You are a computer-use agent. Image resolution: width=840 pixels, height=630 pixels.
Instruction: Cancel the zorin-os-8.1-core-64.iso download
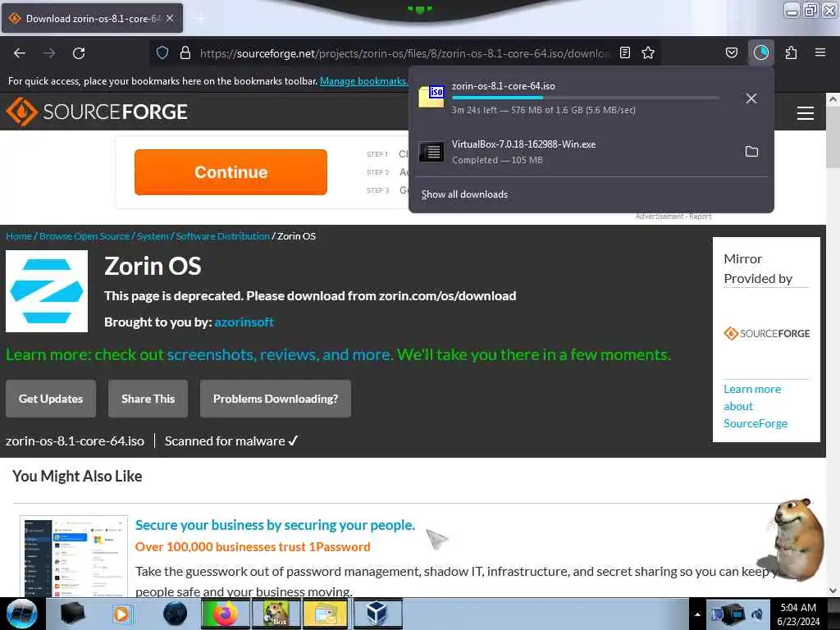[751, 98]
